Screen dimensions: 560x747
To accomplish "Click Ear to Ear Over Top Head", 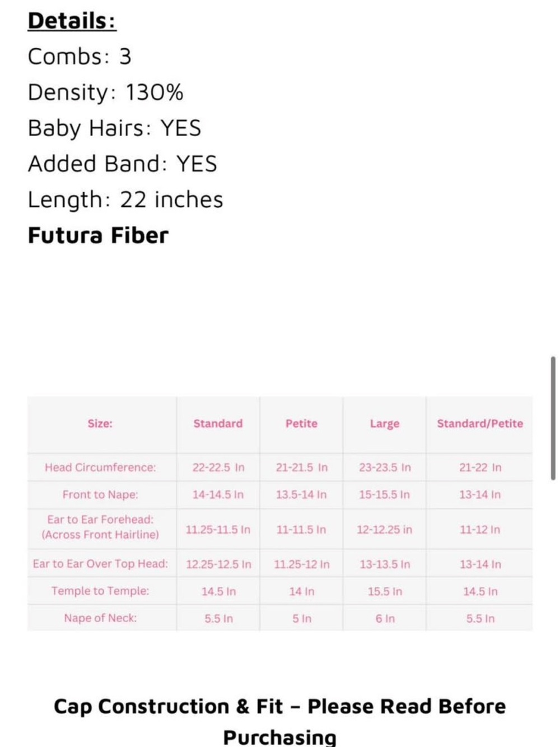I will (100, 564).
